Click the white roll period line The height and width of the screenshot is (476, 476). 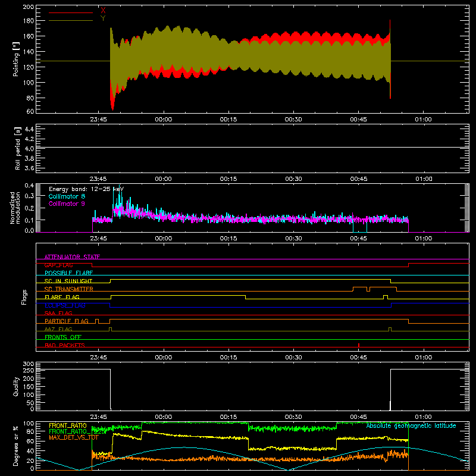(252, 148)
